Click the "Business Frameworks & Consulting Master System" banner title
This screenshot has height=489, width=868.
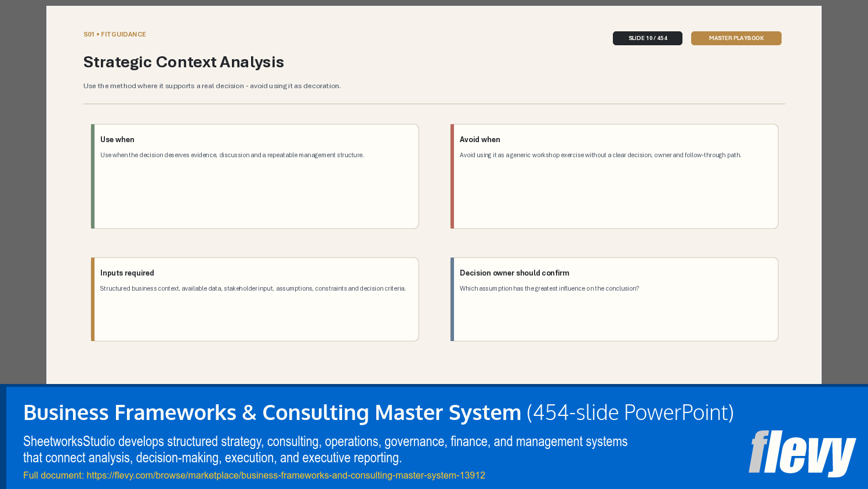pyautogui.click(x=272, y=412)
